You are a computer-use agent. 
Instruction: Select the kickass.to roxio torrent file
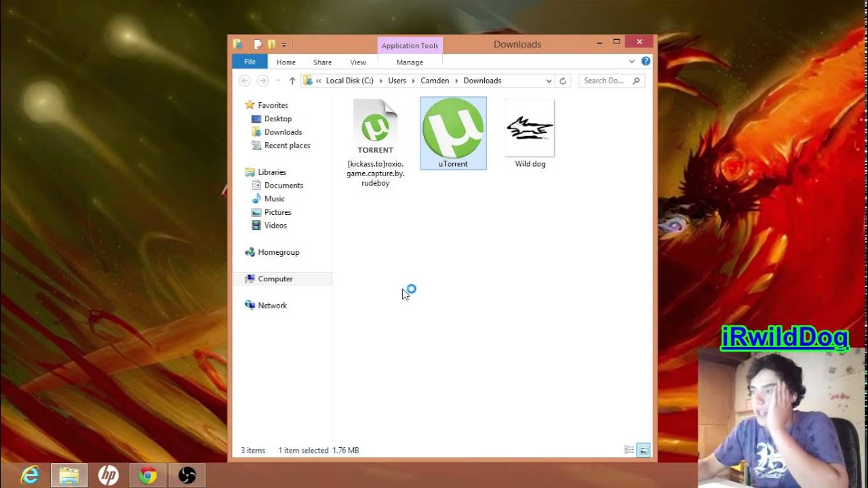click(376, 144)
